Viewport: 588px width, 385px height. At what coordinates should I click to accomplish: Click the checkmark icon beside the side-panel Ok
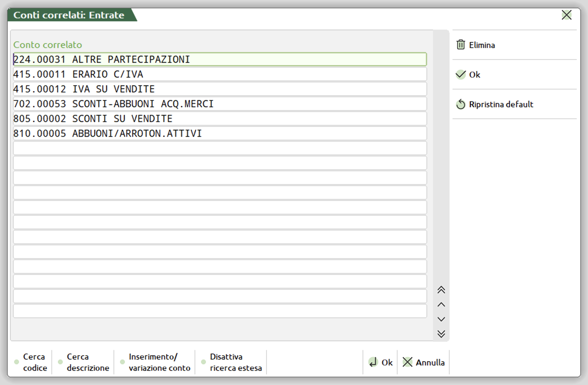pyautogui.click(x=460, y=74)
